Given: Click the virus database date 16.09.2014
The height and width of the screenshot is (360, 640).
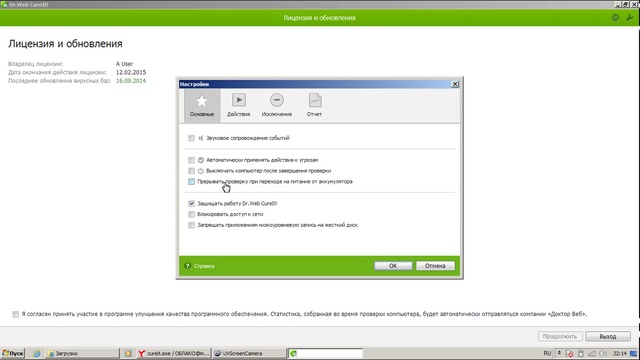Looking at the screenshot, I should pyautogui.click(x=131, y=81).
